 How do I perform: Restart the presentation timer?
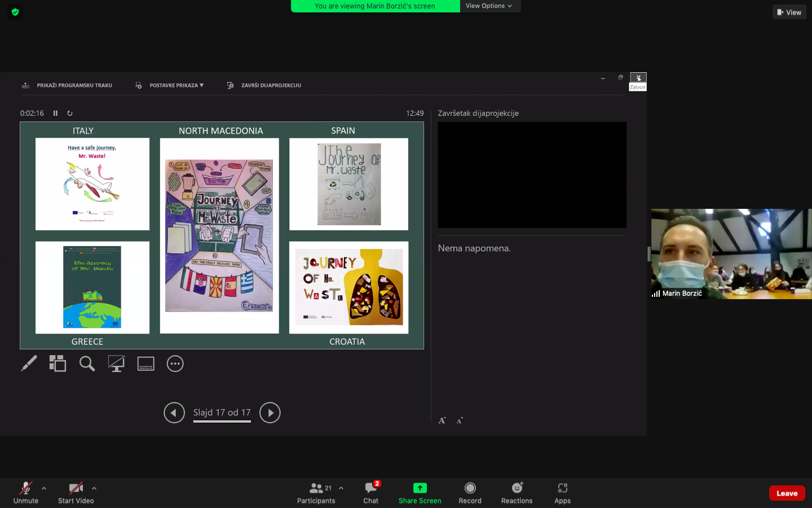point(70,113)
